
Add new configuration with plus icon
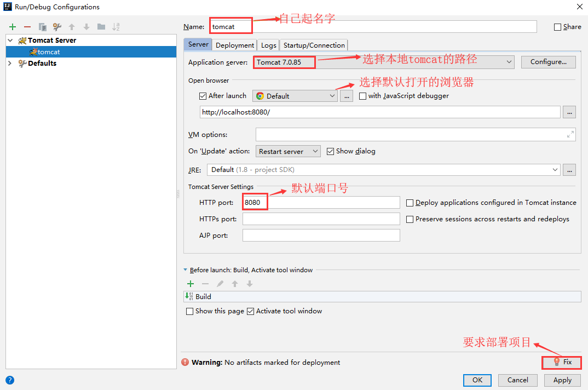coord(13,27)
